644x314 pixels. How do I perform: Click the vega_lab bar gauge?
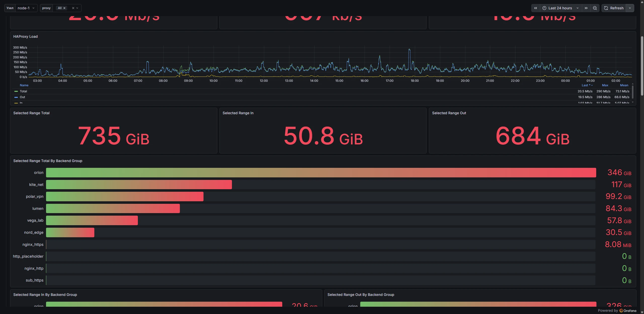pos(92,220)
